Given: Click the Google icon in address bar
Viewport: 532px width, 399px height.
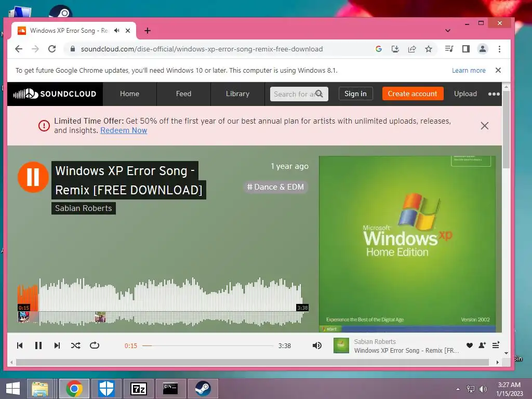Looking at the screenshot, I should [x=379, y=49].
